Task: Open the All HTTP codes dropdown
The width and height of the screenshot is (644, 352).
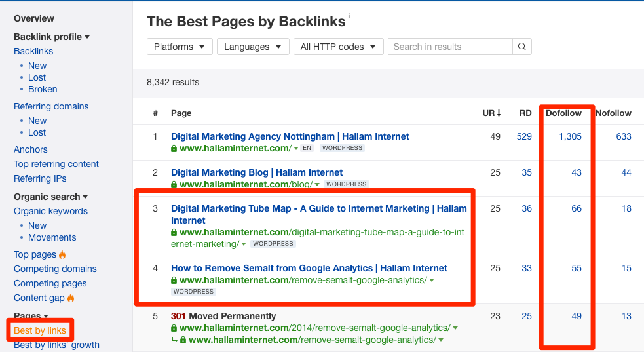Action: click(x=339, y=47)
